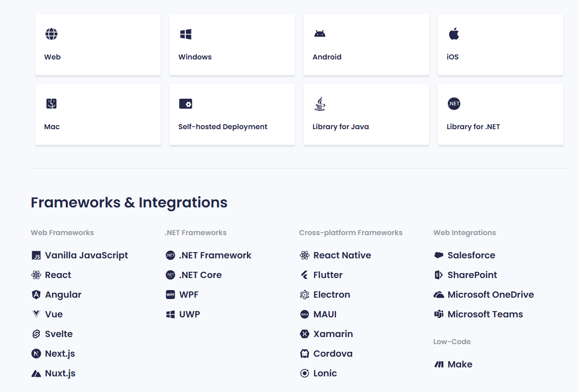Open the Web platform card
Screen dimensions: 578x392
pos(98,45)
